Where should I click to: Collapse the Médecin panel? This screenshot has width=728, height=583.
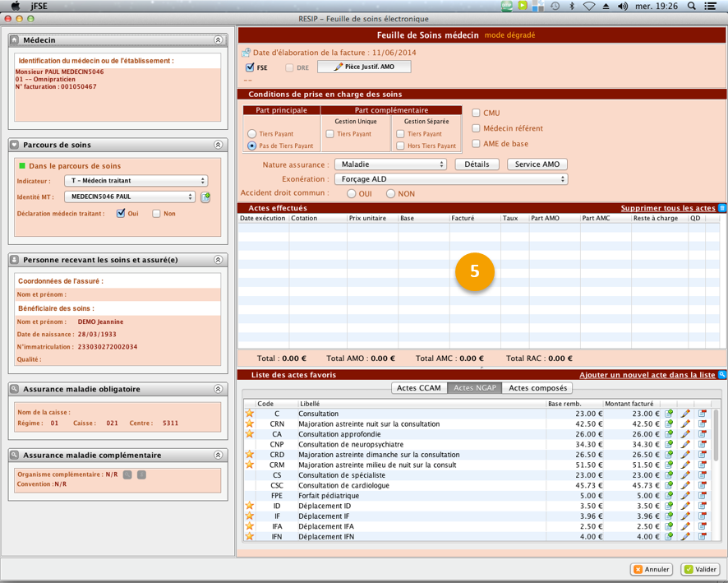[x=218, y=39]
